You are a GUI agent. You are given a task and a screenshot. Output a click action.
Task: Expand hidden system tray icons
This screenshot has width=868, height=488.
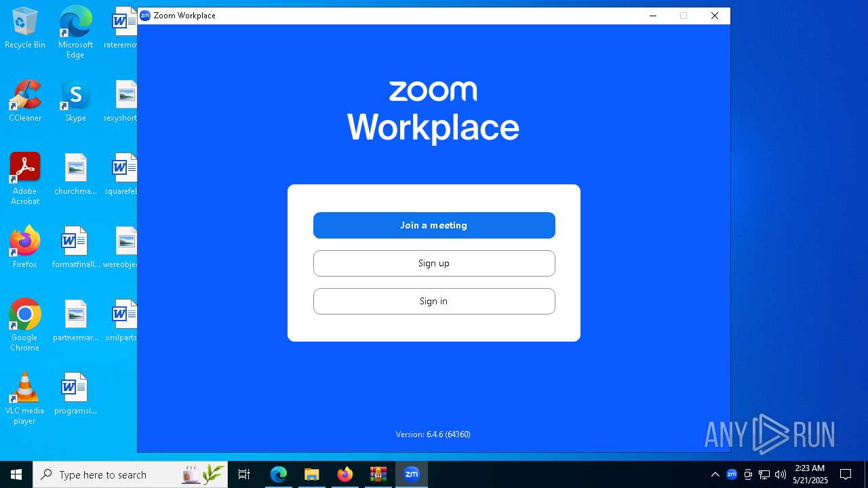pos(715,474)
